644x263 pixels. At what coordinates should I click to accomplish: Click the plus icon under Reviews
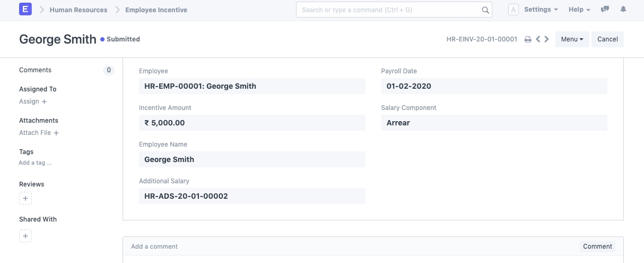25,199
